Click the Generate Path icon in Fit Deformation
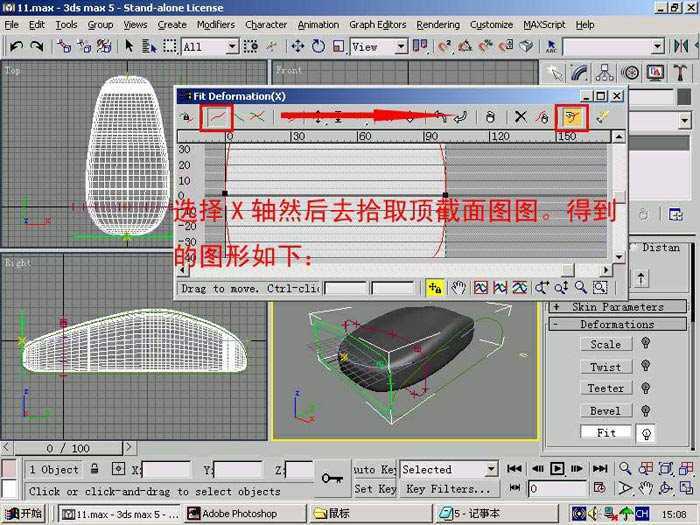 [602, 117]
